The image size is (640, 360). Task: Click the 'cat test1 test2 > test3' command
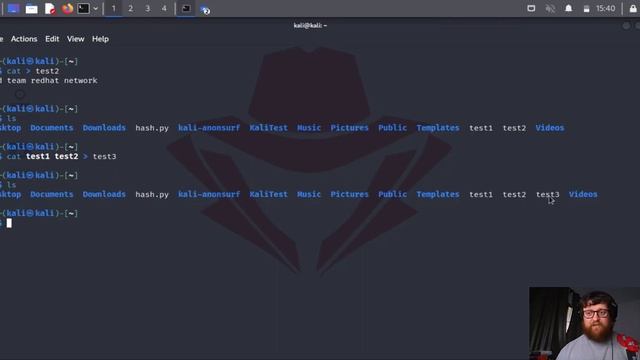pyautogui.click(x=61, y=156)
